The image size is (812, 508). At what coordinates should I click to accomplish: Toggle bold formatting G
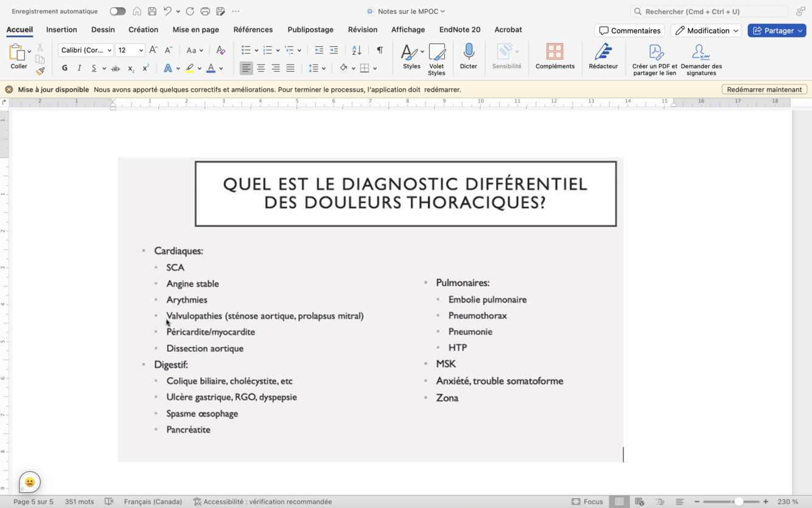click(x=65, y=68)
